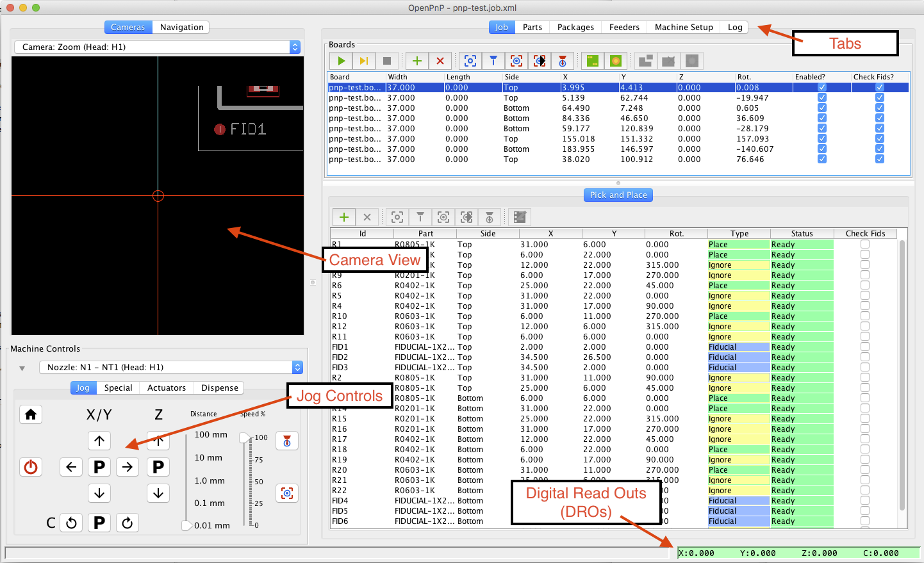The height and width of the screenshot is (563, 924).
Task: Open the Machine Setup tab
Action: pyautogui.click(x=684, y=28)
